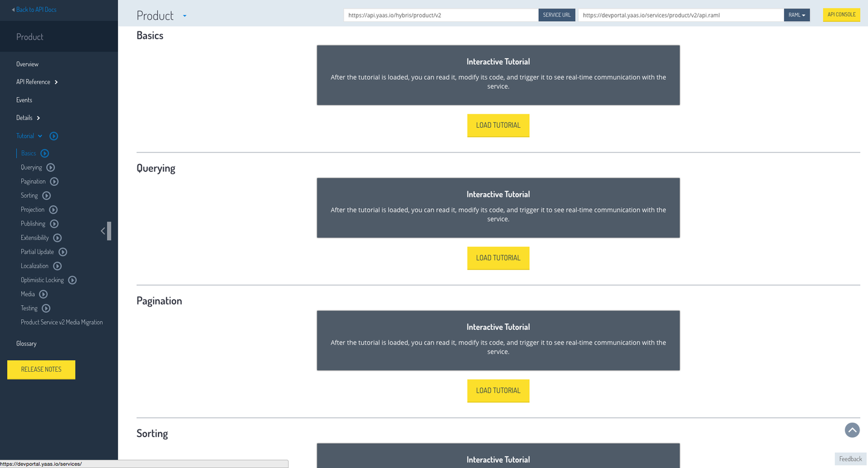The height and width of the screenshot is (468, 868).
Task: Click the api.raml URL input field
Action: [681, 15]
